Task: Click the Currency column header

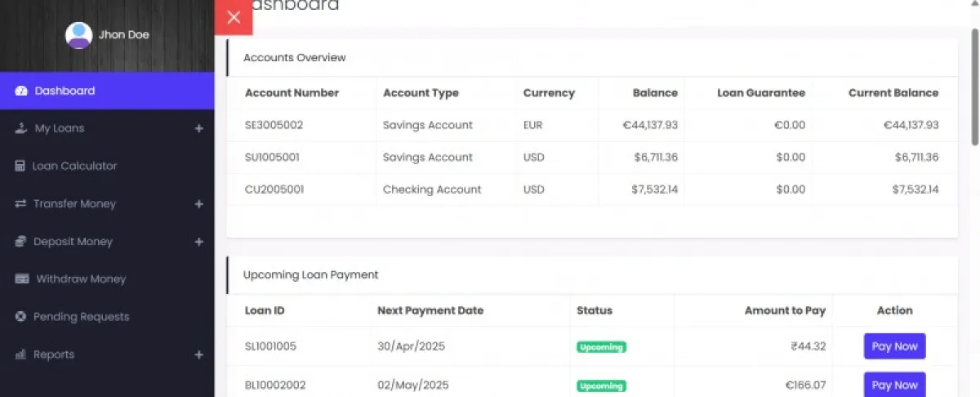Action: click(549, 93)
